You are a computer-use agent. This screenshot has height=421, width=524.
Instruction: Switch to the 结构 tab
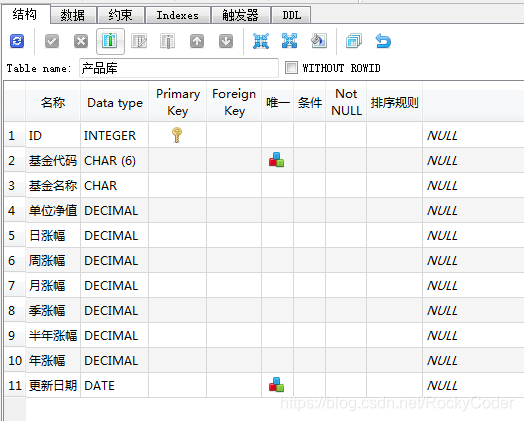[x=25, y=15]
